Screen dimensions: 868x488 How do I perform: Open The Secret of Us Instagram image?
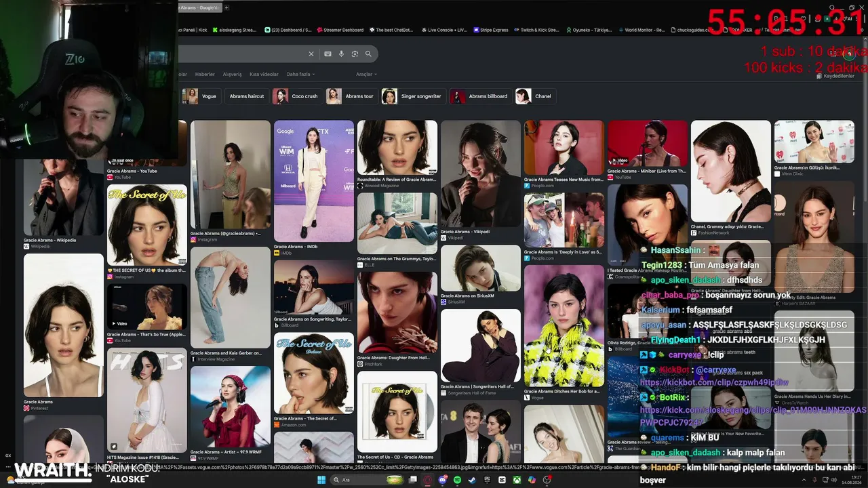[x=147, y=224]
